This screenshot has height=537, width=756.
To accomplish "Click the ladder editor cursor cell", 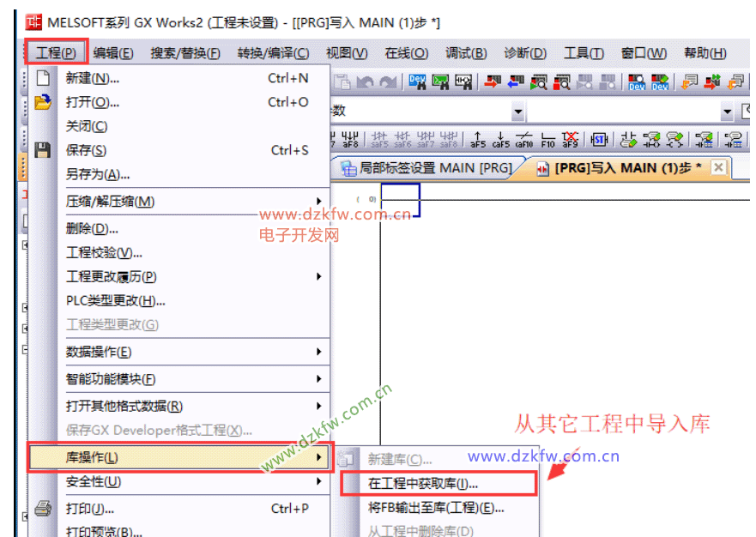I will coord(400,199).
